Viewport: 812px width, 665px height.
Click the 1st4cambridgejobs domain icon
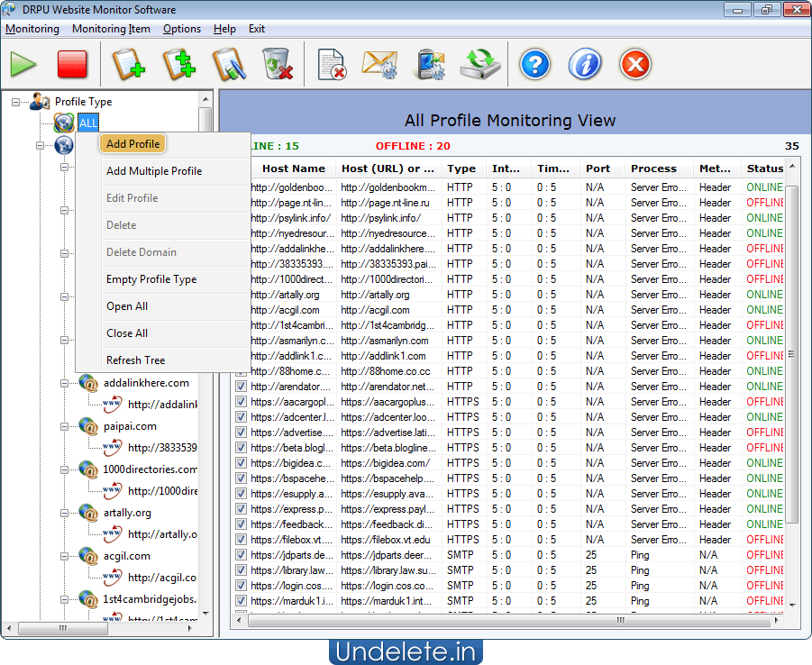point(88,599)
